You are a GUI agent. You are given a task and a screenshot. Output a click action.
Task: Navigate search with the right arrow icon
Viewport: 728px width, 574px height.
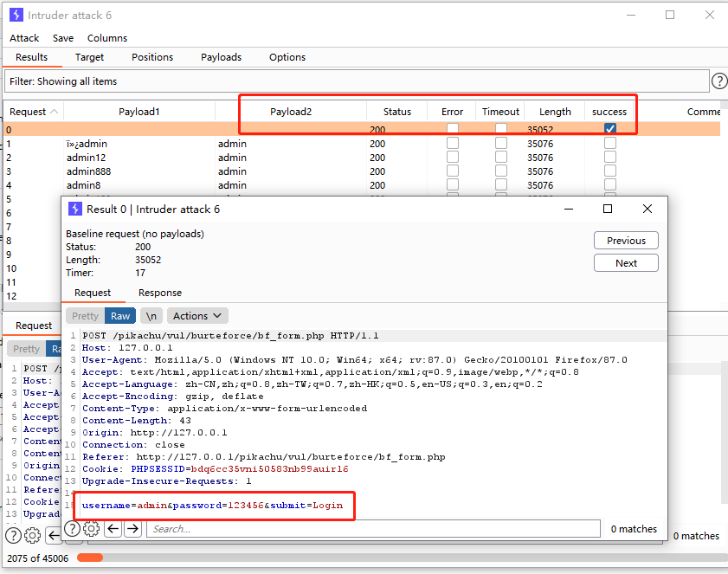click(133, 528)
